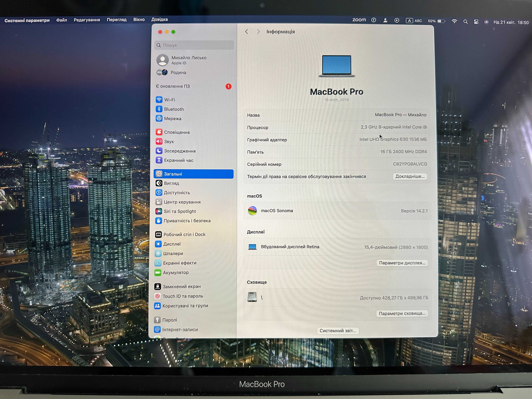Open Spotlight search in menu bar
This screenshot has height=399, width=532.
click(x=465, y=22)
